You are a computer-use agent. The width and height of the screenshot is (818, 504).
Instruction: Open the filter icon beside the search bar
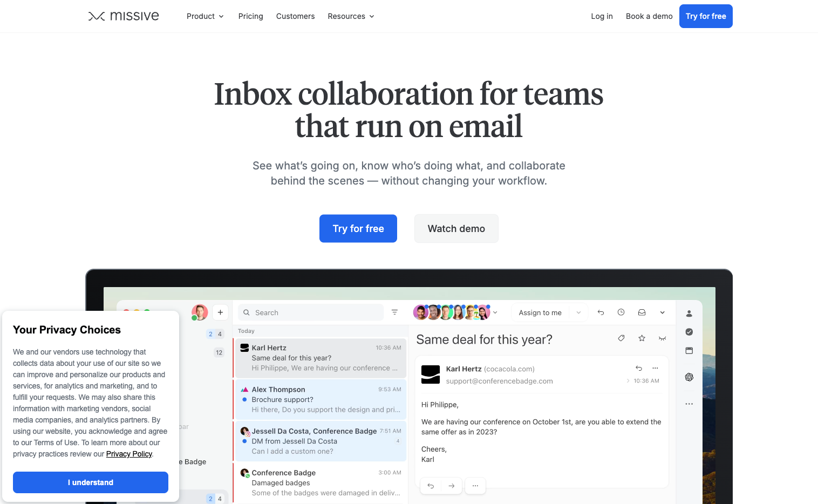click(394, 312)
